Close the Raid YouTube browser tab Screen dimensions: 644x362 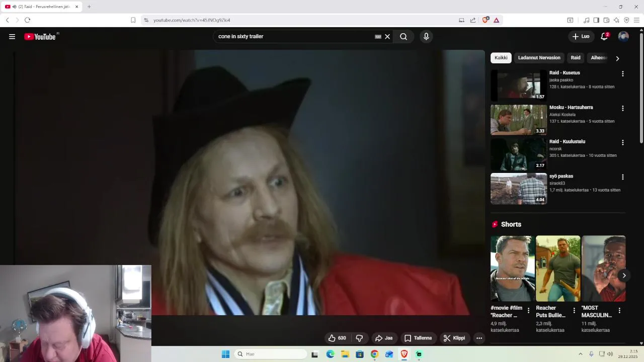[77, 7]
